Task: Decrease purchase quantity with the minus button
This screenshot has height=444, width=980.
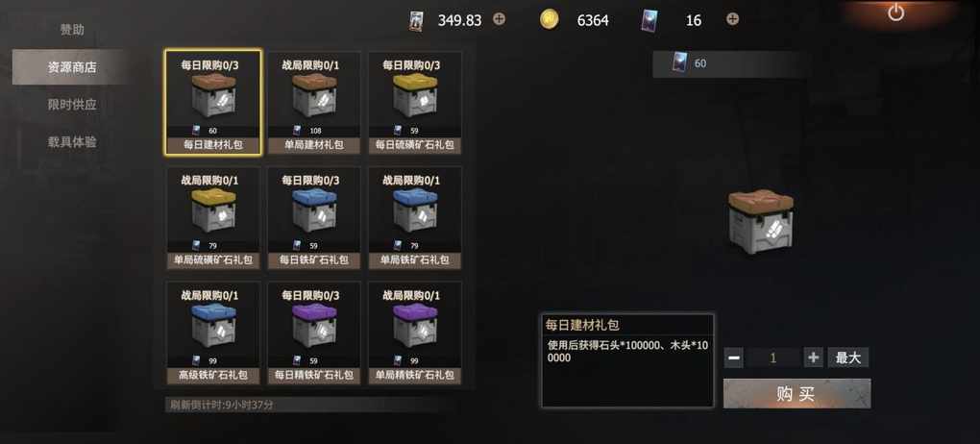Action: click(734, 358)
